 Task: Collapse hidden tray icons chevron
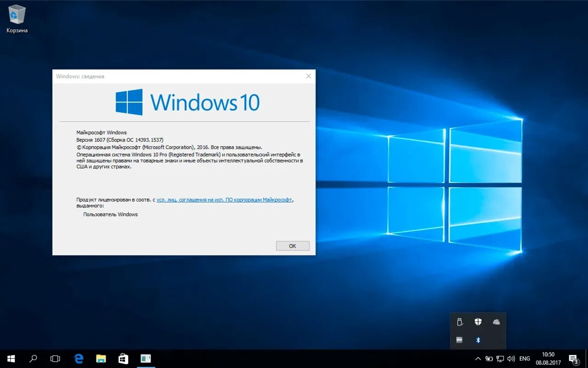[x=478, y=358]
